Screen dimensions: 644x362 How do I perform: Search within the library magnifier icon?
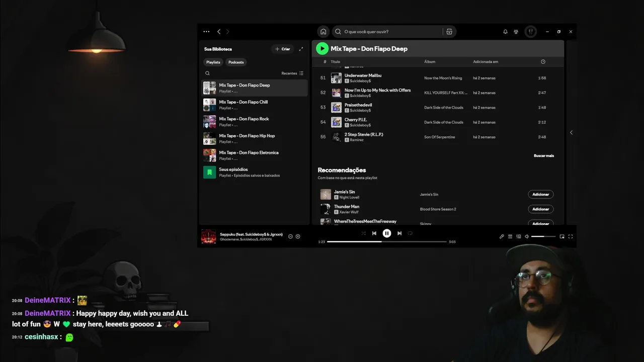207,73
